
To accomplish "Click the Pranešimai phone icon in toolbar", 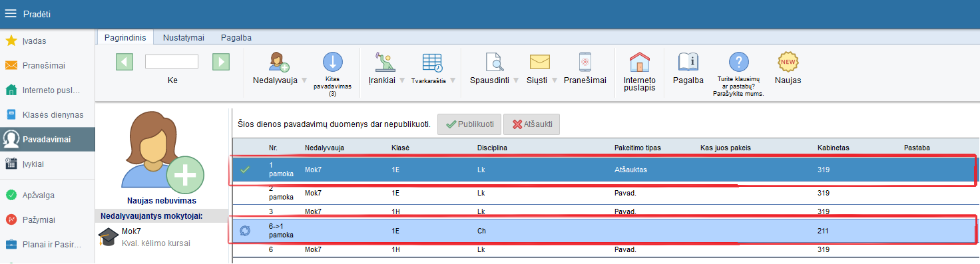I will pos(585,62).
